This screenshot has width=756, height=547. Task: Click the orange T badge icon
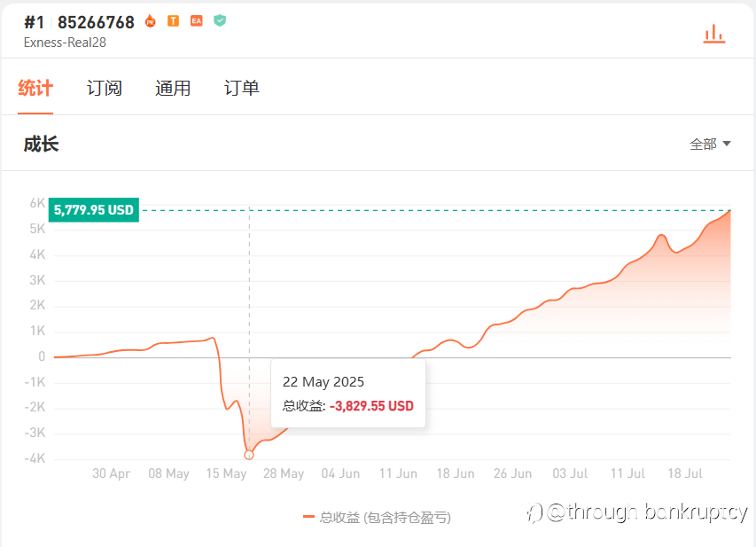(173, 21)
